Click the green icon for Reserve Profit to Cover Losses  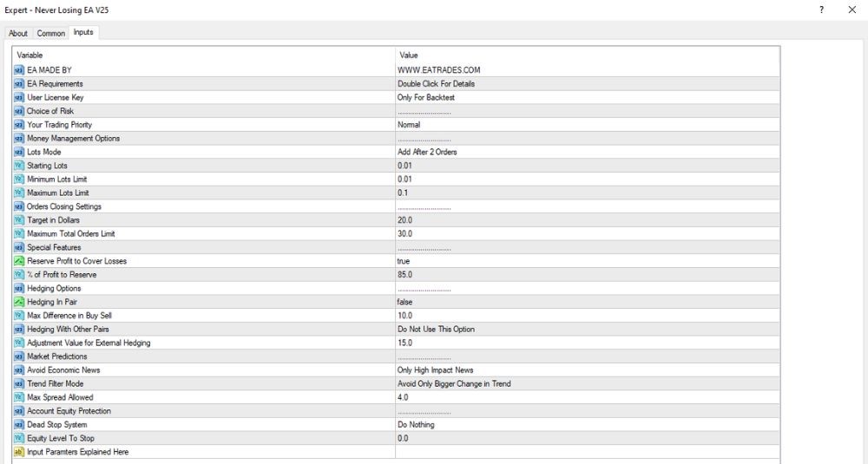point(19,261)
